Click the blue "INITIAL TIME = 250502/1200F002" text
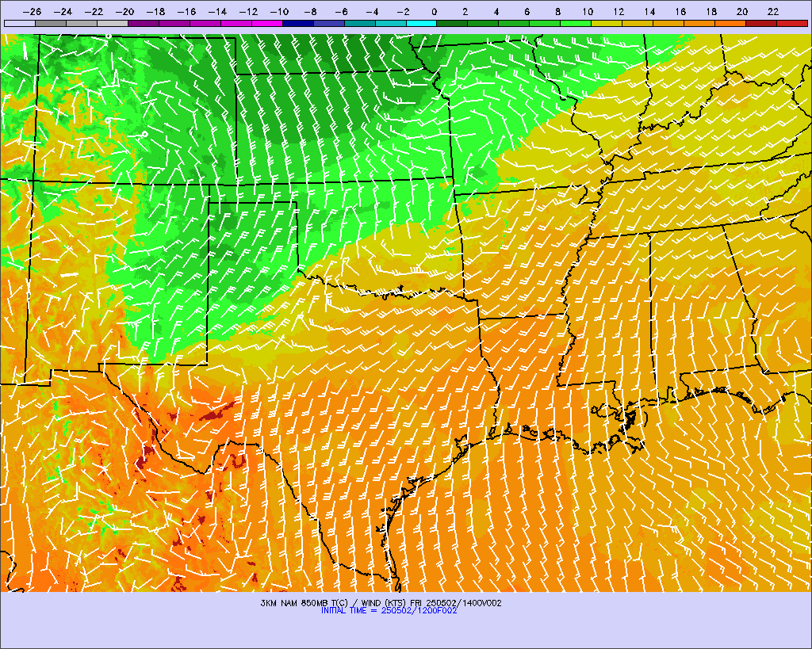Screen dimensions: 812x649 coord(389,611)
